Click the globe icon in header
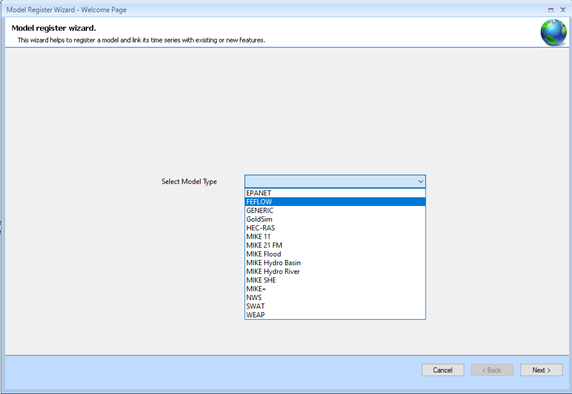Viewport: 572px width, 394px height. (553, 32)
